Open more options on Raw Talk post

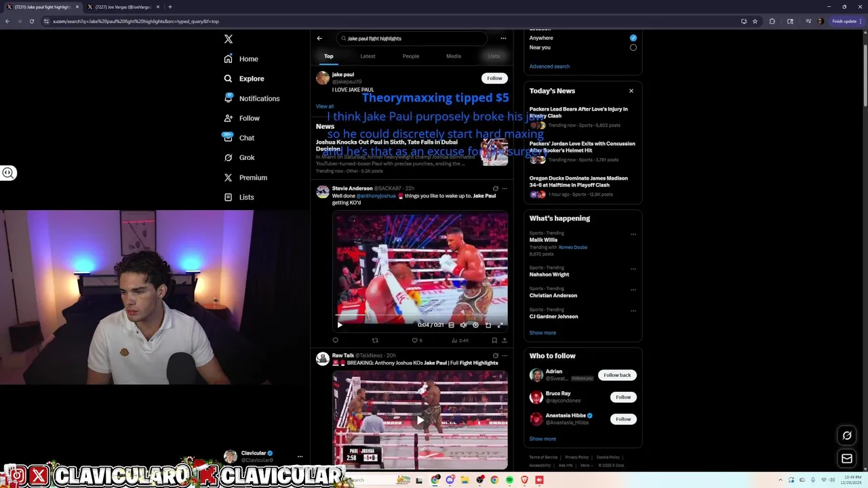[x=504, y=355]
